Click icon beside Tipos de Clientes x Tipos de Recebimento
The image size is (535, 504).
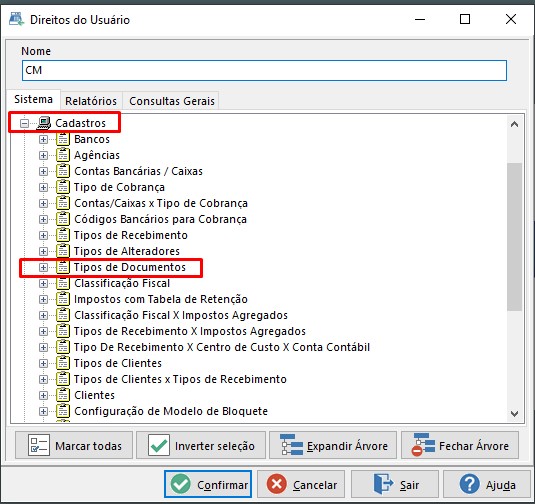(63, 379)
